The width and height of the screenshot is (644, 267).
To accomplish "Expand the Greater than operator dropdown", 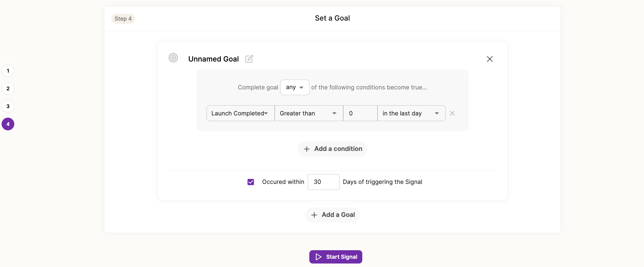I will 309,113.
